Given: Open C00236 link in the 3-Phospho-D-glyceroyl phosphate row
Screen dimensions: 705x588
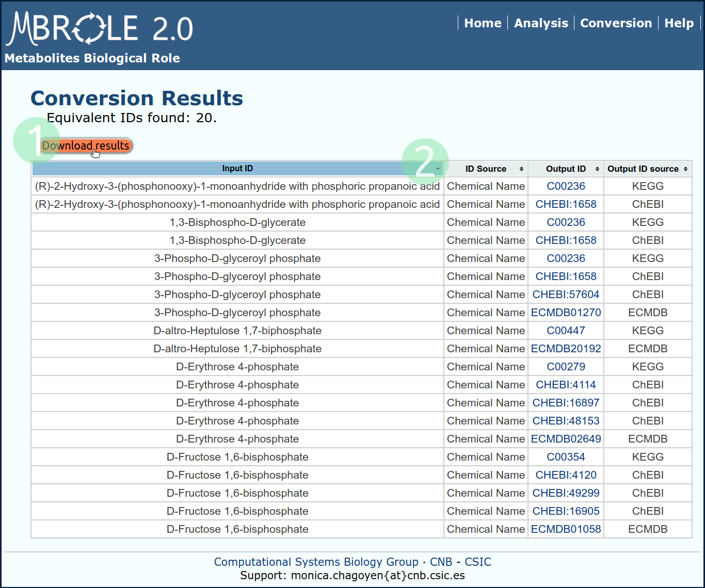Looking at the screenshot, I should (566, 258).
